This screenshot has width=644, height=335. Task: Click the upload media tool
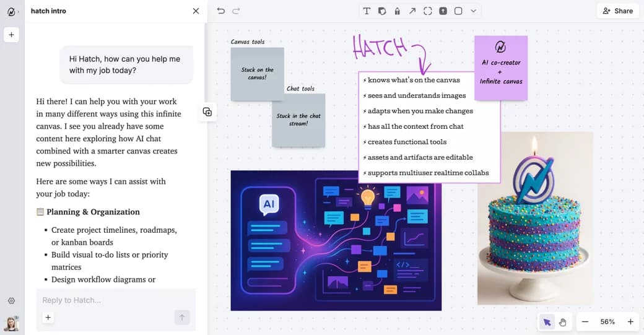point(443,11)
